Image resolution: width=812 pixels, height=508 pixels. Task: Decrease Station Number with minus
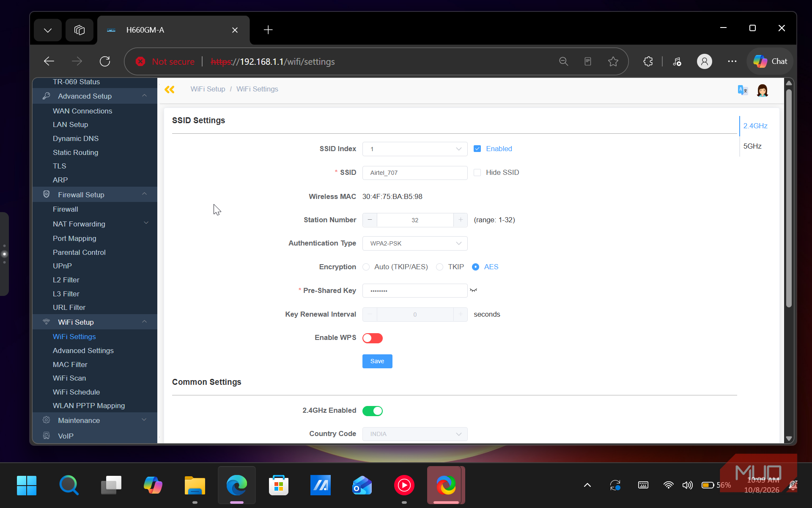[370, 220]
